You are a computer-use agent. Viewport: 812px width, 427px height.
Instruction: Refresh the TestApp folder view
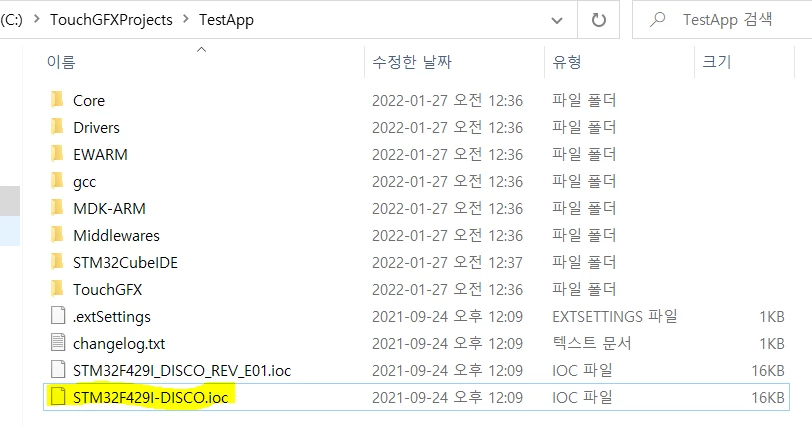click(599, 20)
